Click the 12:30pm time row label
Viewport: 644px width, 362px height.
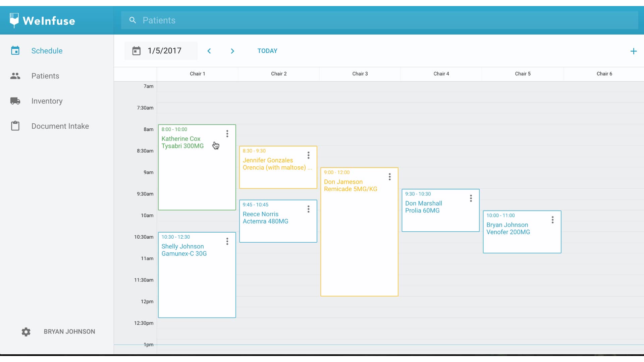144,323
